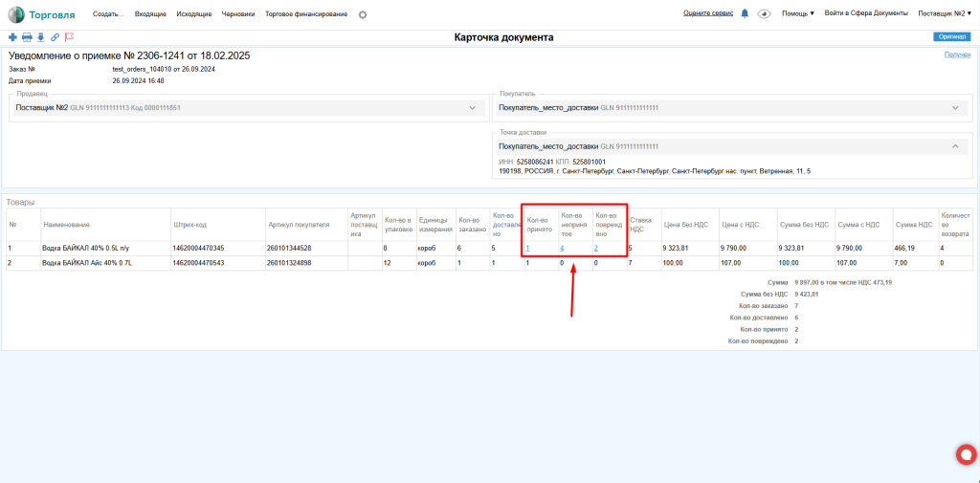The image size is (980, 483).
Task: Click the chain link icon in the toolbar
Action: click(x=55, y=37)
